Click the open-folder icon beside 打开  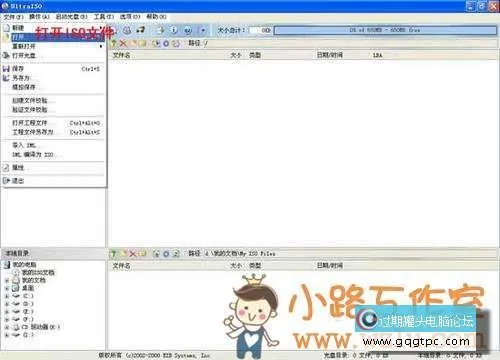click(6, 37)
